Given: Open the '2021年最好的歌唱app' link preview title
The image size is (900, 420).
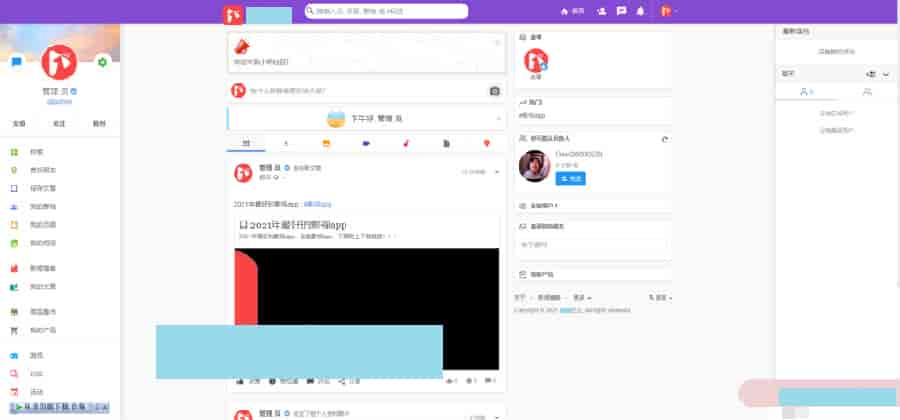Looking at the screenshot, I should point(293,225).
